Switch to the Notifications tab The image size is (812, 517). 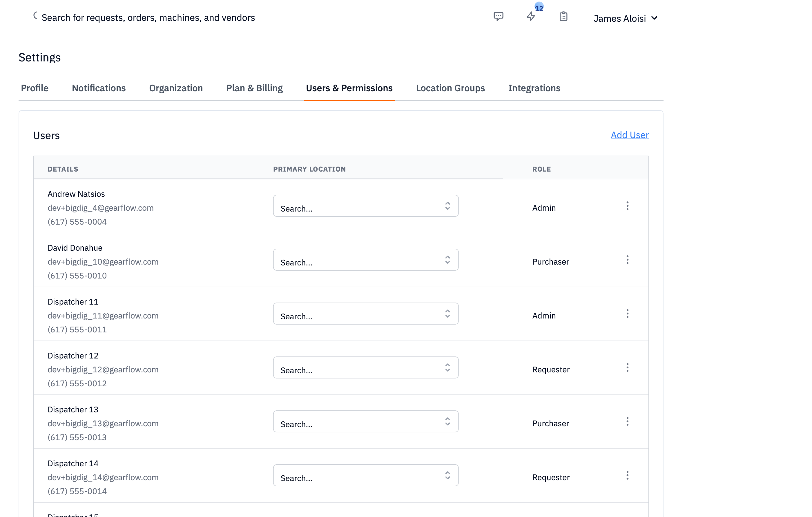pyautogui.click(x=99, y=88)
